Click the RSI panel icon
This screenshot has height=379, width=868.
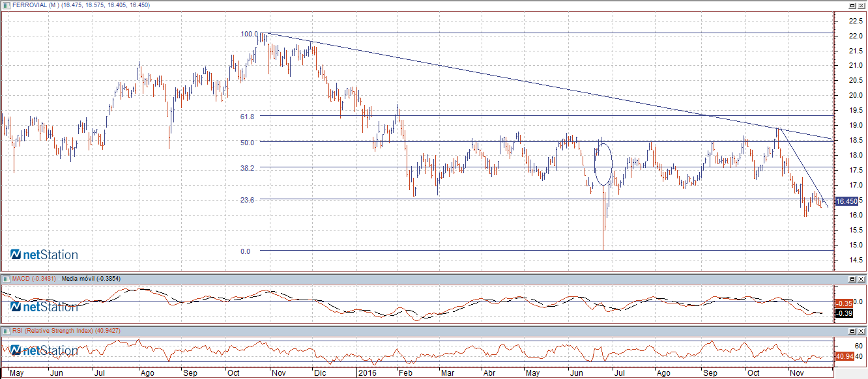tap(6, 331)
